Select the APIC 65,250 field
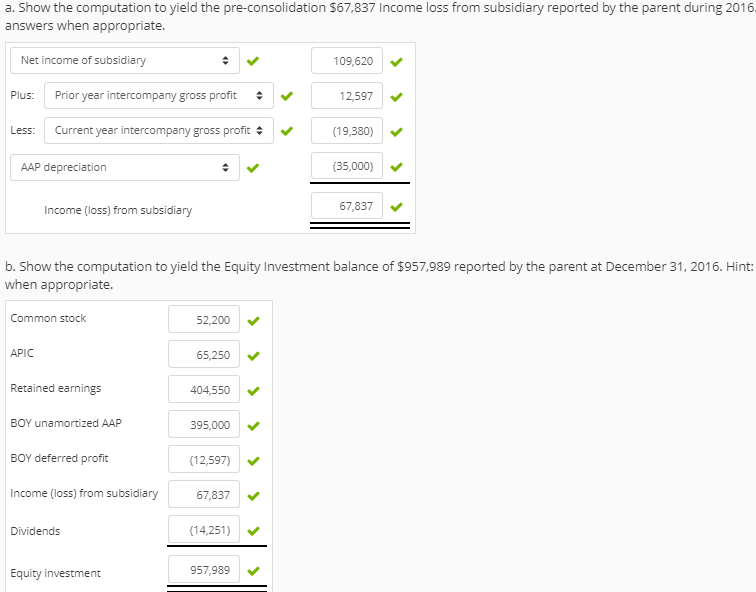This screenshot has width=756, height=592. click(204, 354)
